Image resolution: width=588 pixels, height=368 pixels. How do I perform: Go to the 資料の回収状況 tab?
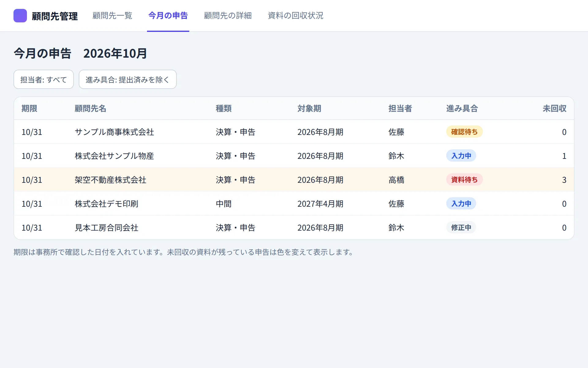[296, 16]
